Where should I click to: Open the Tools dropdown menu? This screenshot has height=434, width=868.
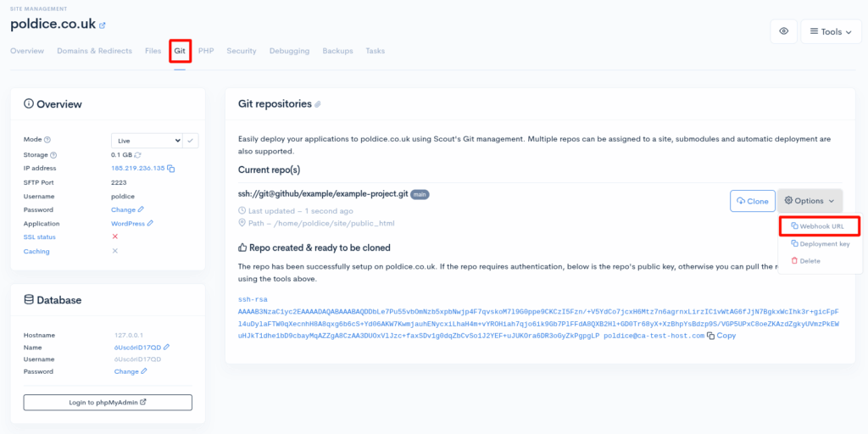pyautogui.click(x=831, y=31)
